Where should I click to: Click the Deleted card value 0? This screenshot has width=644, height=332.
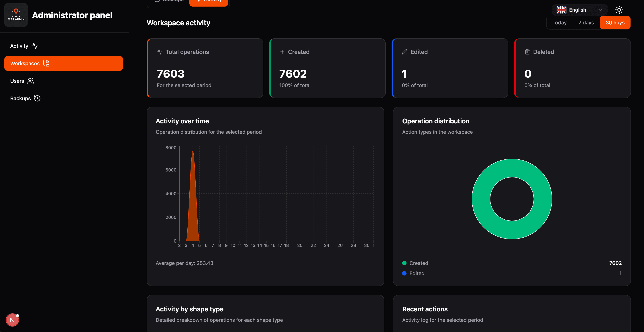point(528,74)
